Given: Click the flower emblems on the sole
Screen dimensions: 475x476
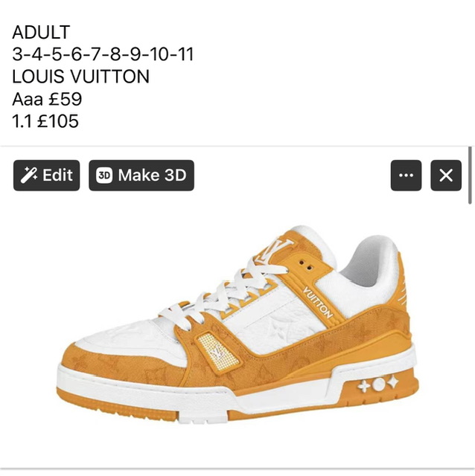Looking at the screenshot, I should pyautogui.click(x=378, y=385).
